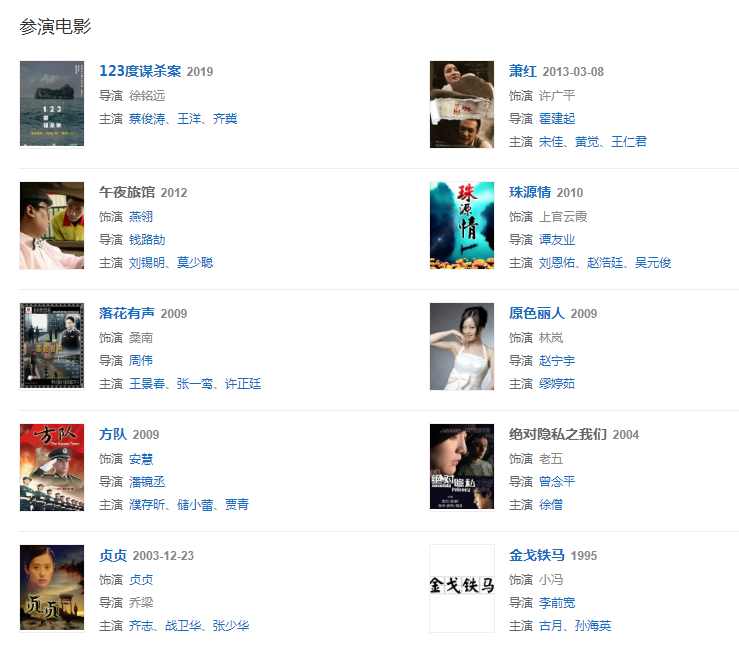This screenshot has height=647, width=739.
Task: Click lead actor 缪婷茹 link
Action: [557, 384]
